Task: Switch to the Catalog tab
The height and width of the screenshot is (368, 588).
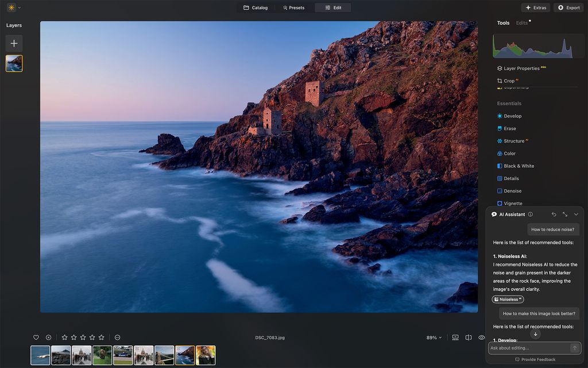Action: tap(255, 7)
